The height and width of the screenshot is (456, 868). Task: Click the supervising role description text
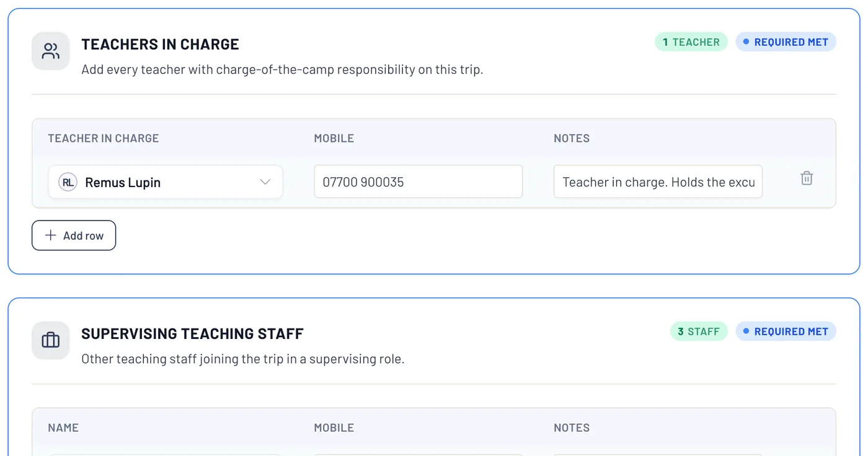click(242, 359)
